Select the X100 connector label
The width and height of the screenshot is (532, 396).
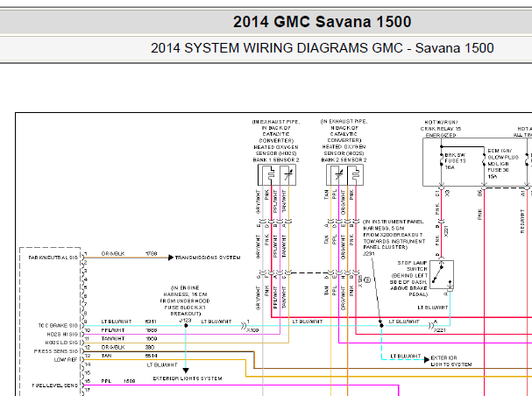(252, 330)
